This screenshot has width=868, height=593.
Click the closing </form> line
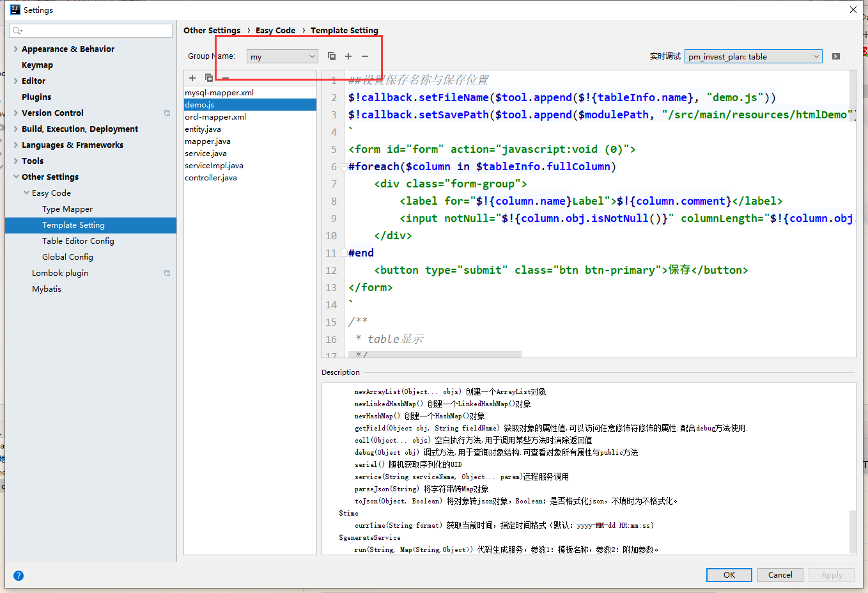(370, 288)
